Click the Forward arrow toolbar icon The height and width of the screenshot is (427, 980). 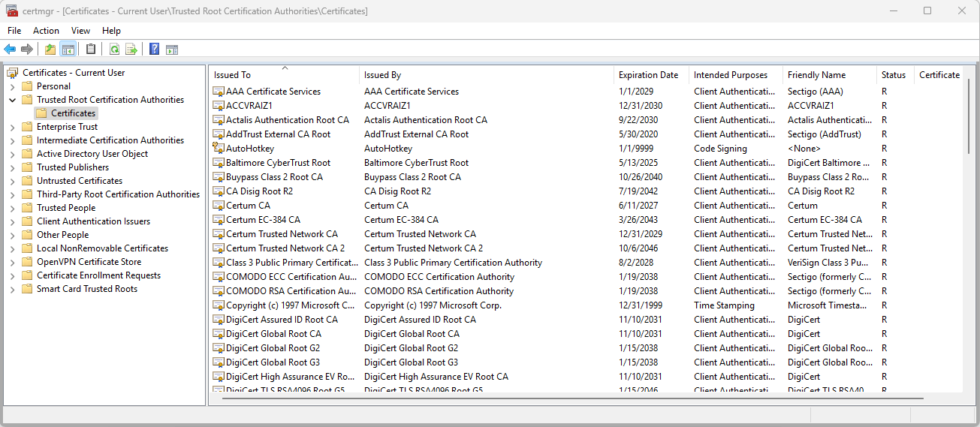[x=27, y=50]
